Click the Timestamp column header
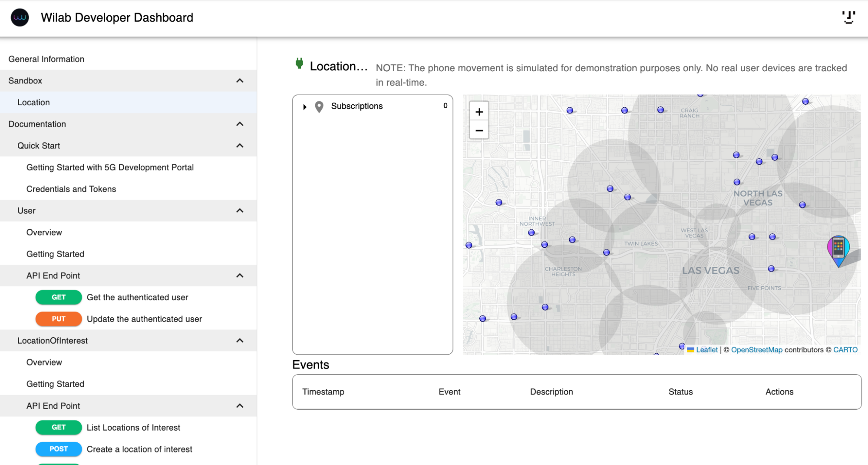Screen dimensions: 868x465 [x=323, y=392]
